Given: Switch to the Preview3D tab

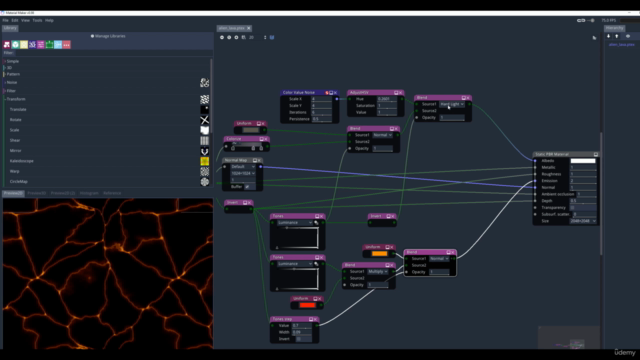Looking at the screenshot, I should [36, 193].
